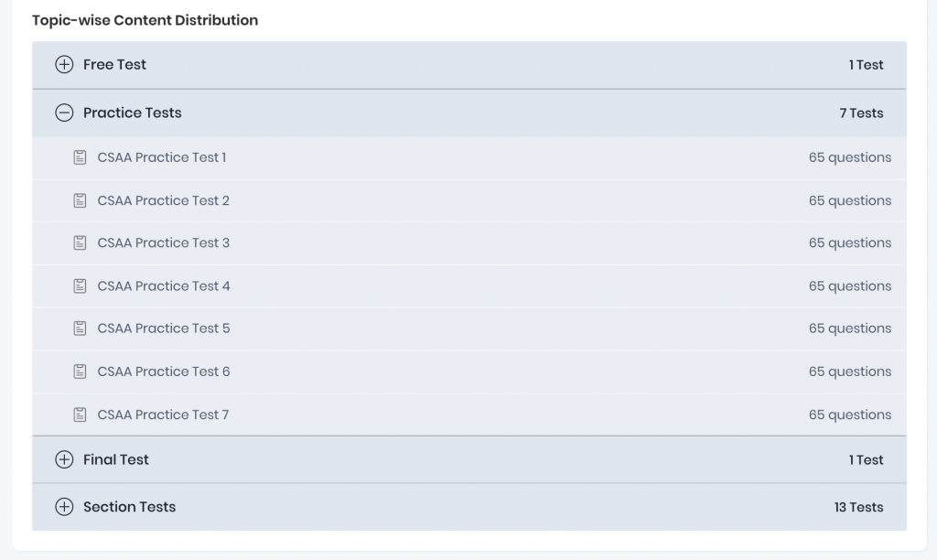Click the clipboard icon beside CSAA Practice Test 1
The height and width of the screenshot is (560, 937).
[80, 157]
